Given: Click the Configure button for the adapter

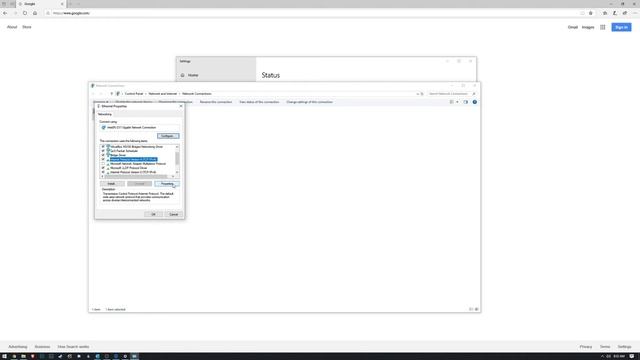Looking at the screenshot, I should click(x=168, y=136).
